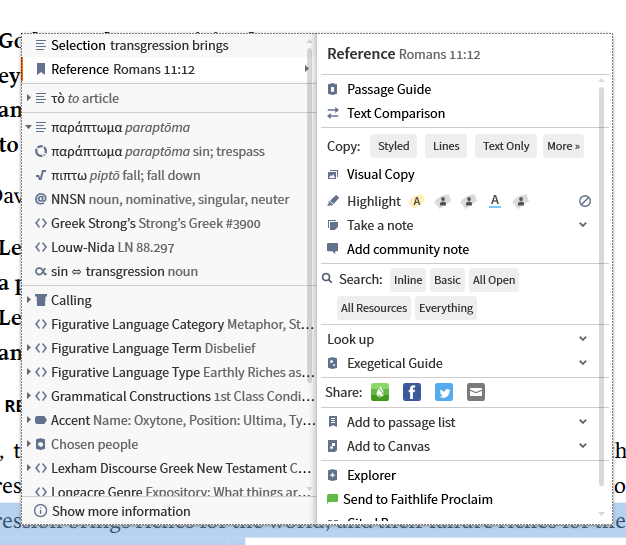Share on Facebook
Viewport: 626px width, 545px height.
pos(412,392)
